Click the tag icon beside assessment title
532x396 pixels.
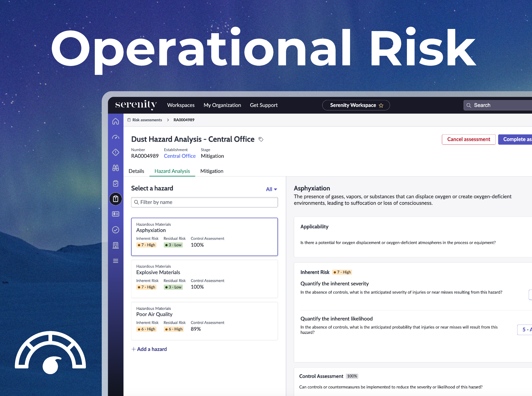[x=261, y=139]
